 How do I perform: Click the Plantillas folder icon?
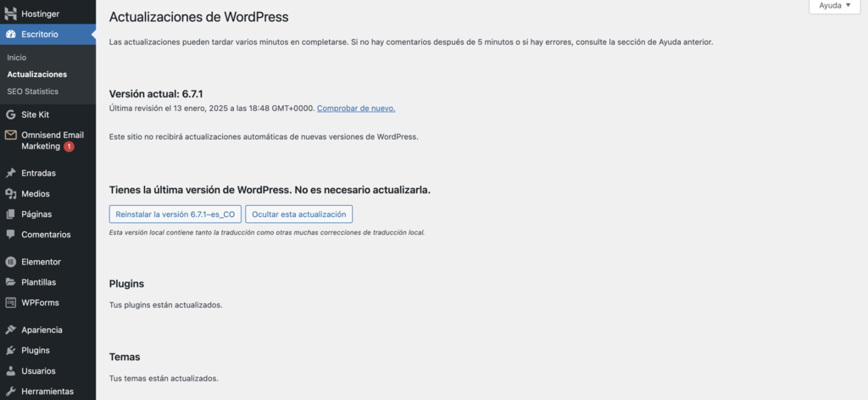10,282
